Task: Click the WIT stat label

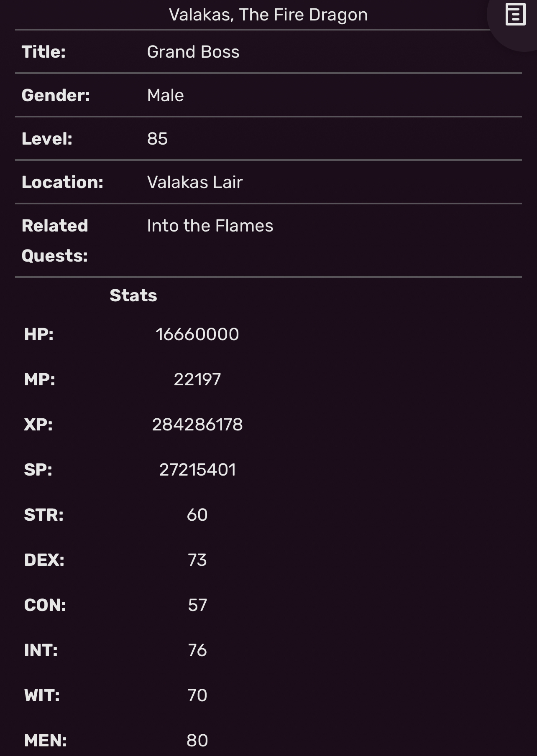Action: pos(42,695)
